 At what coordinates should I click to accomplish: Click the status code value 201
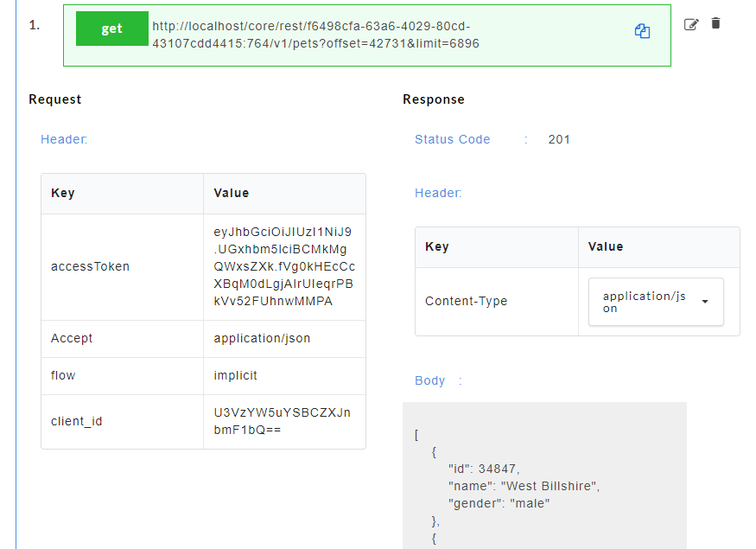tap(559, 139)
